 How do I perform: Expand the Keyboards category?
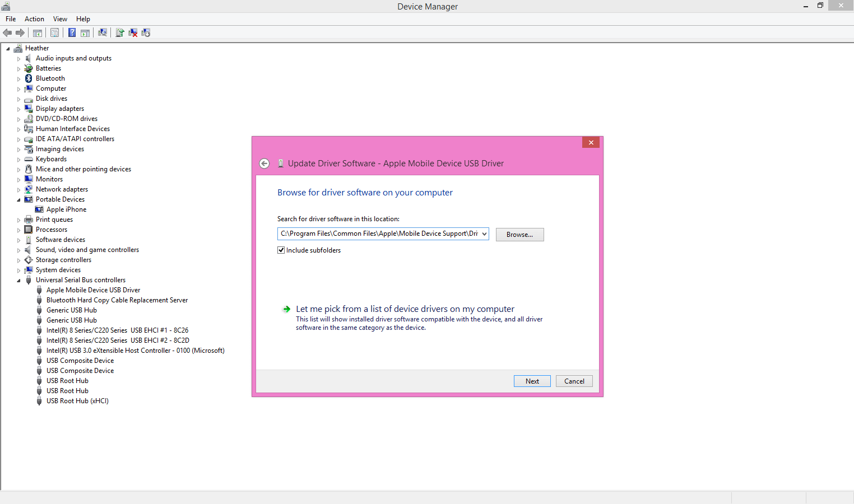tap(18, 160)
